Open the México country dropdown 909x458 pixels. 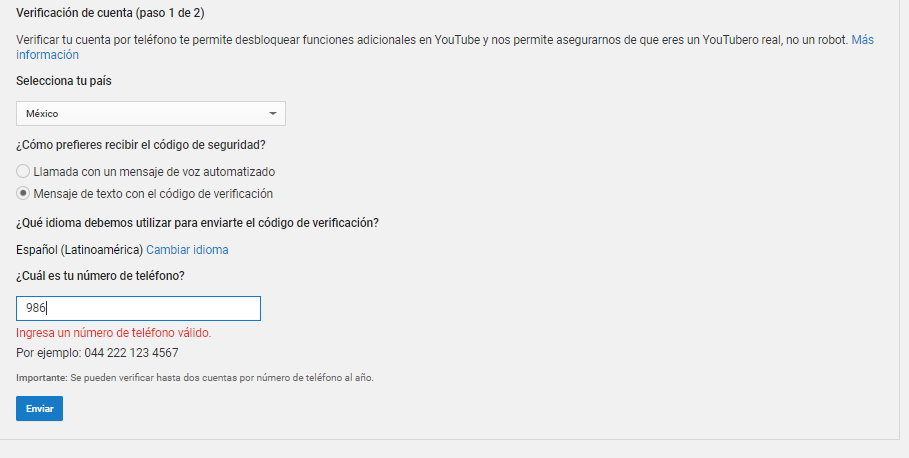click(151, 114)
